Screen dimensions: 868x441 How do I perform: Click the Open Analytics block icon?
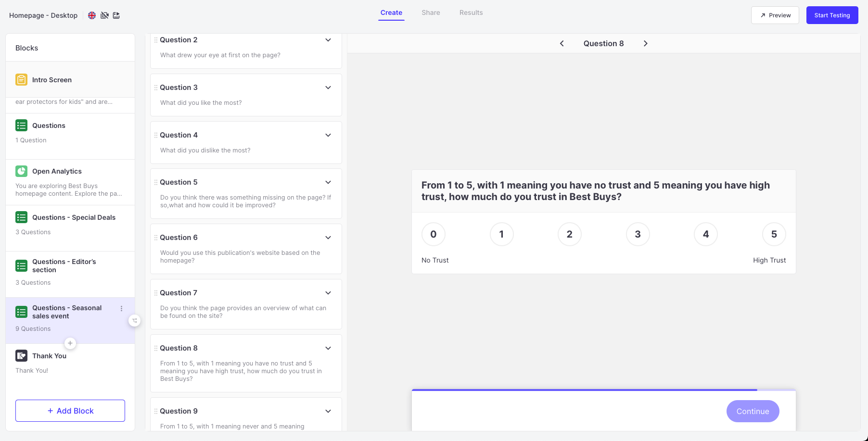coord(21,171)
